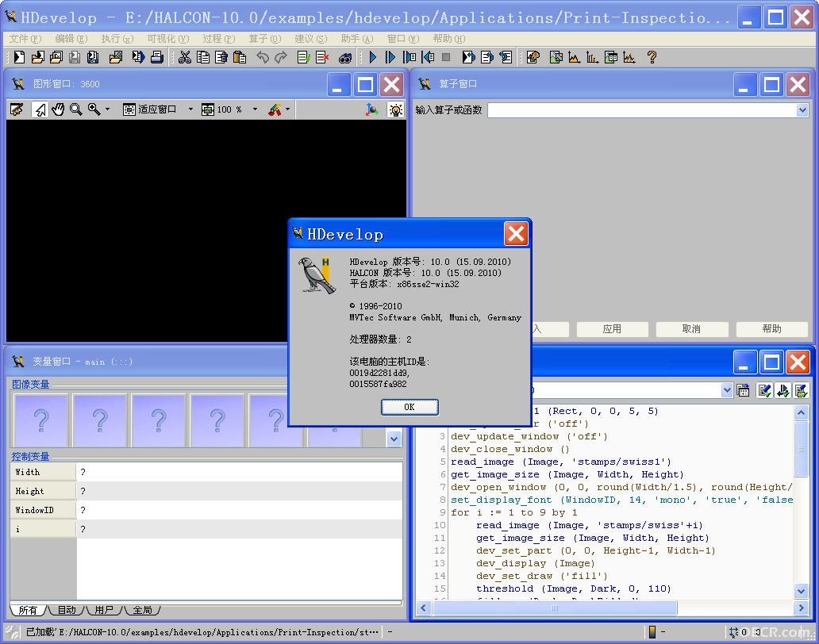Reset program execution icon
The image size is (819, 644).
point(468,57)
